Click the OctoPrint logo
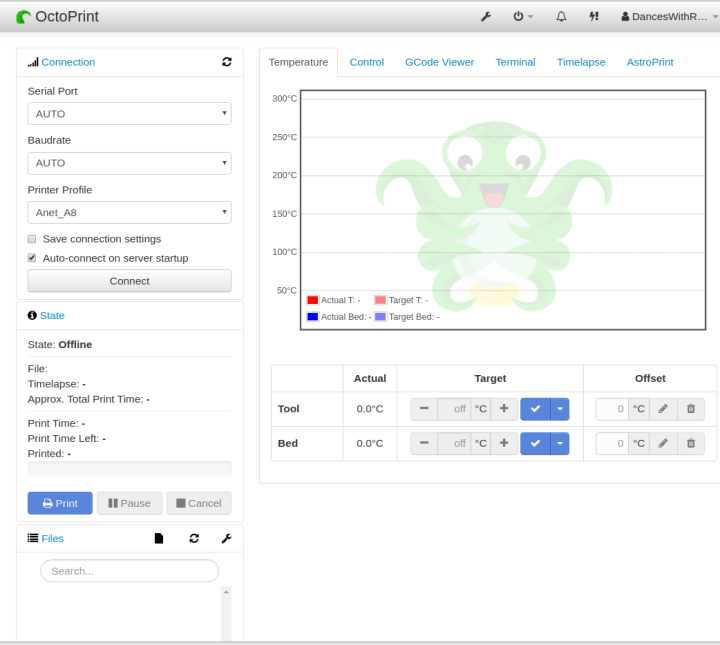720x645 pixels. click(x=57, y=17)
